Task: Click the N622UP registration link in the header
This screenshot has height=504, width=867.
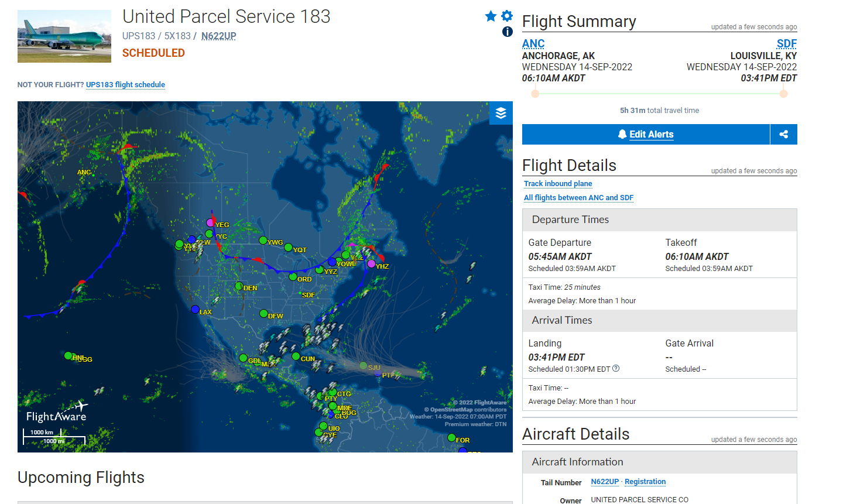Action: pyautogui.click(x=218, y=36)
